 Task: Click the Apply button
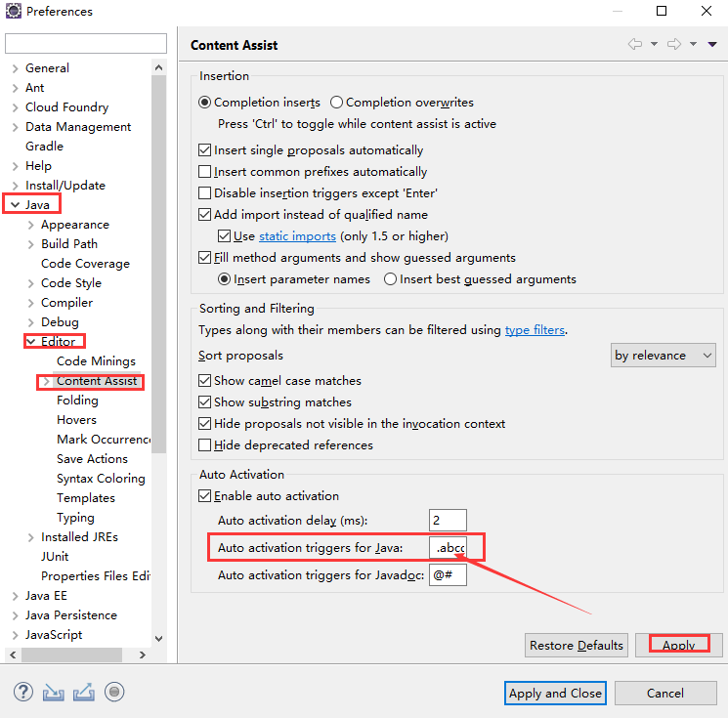pos(679,645)
